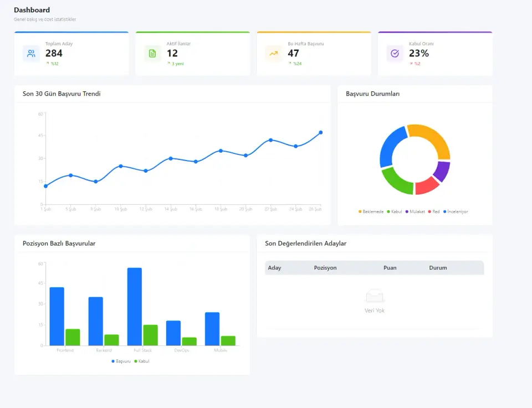
Task: Toggle Mülakat legend item in donut chart
Action: [415, 211]
